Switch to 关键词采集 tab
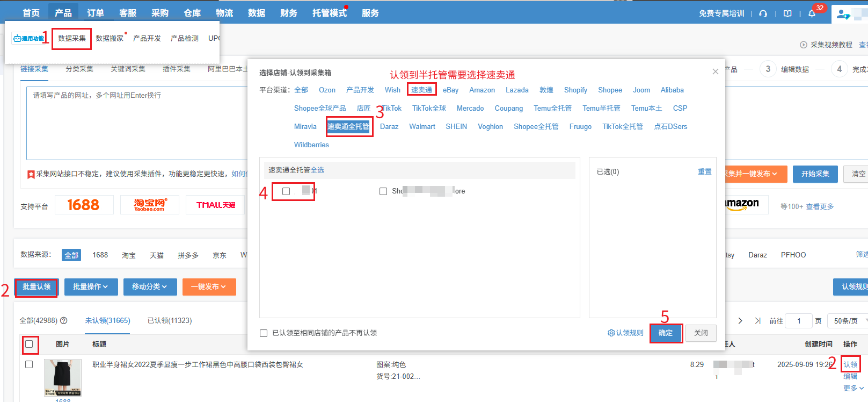The width and height of the screenshot is (868, 402). tap(128, 69)
